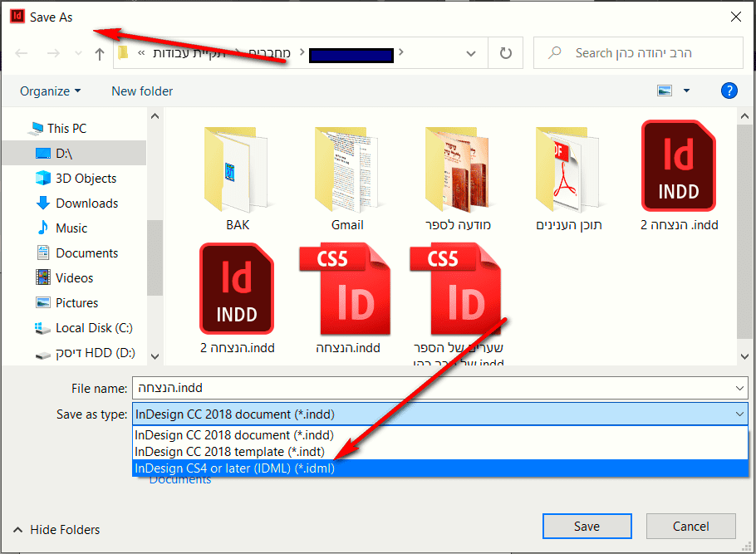This screenshot has height=554, width=756.
Task: Expand the address bar history dropdown
Action: tap(471, 53)
